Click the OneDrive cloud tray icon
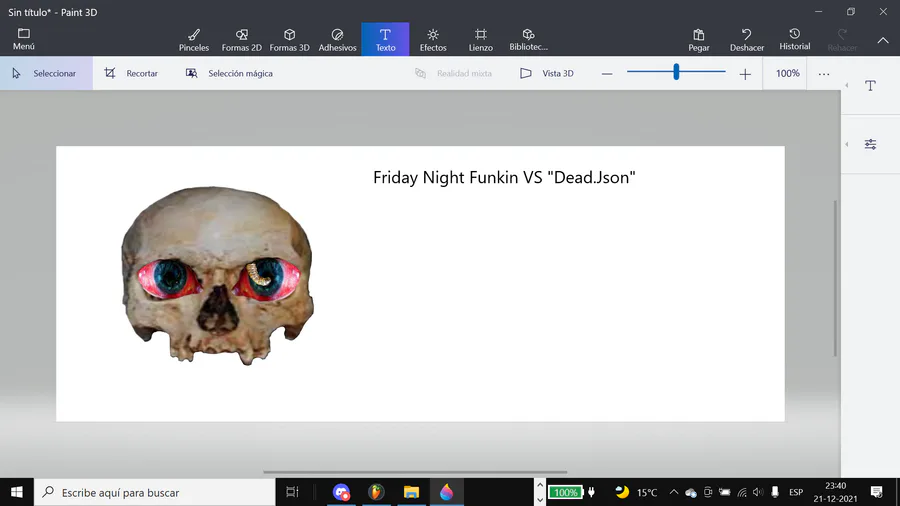900x506 pixels. coord(691,493)
